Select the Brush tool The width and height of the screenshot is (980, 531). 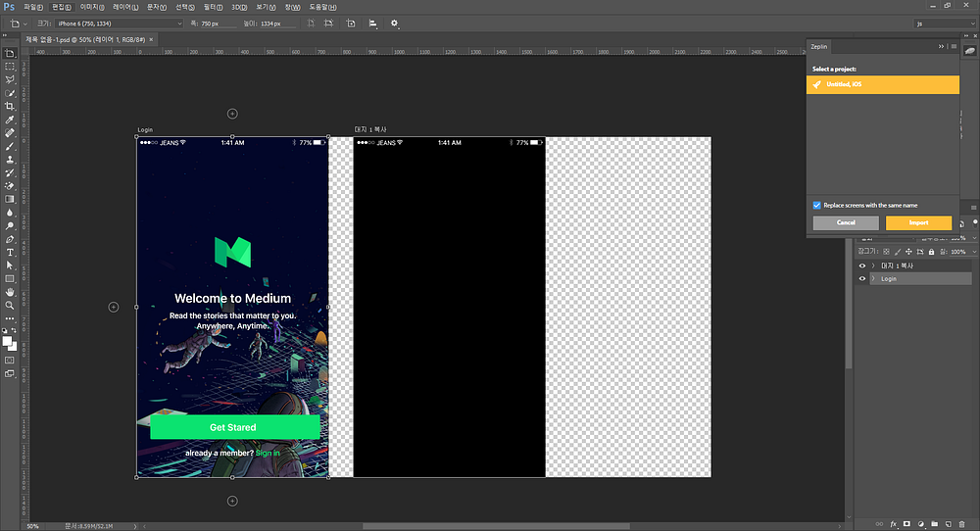[10, 146]
